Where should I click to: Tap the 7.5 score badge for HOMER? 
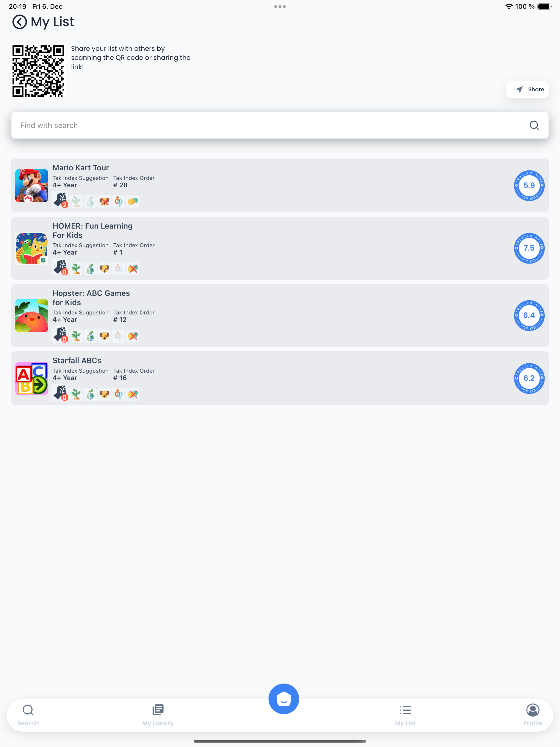[x=529, y=248]
